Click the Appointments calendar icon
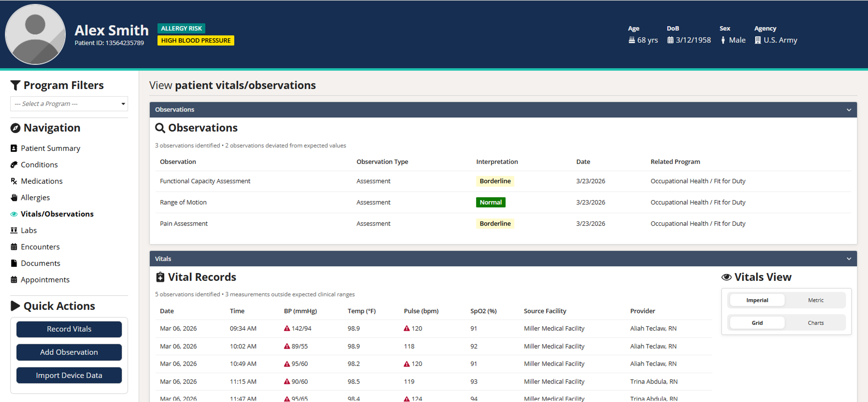 click(14, 280)
